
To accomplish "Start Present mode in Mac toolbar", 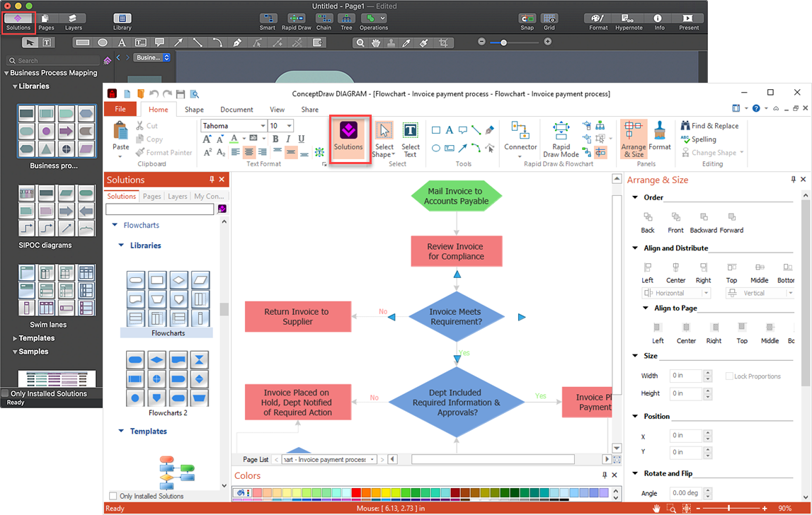I will [689, 22].
